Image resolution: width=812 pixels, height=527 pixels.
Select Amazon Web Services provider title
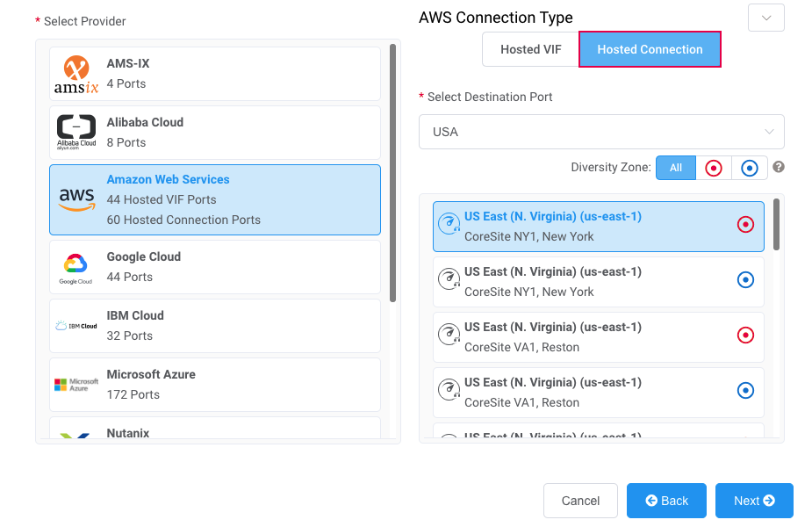[x=168, y=179]
